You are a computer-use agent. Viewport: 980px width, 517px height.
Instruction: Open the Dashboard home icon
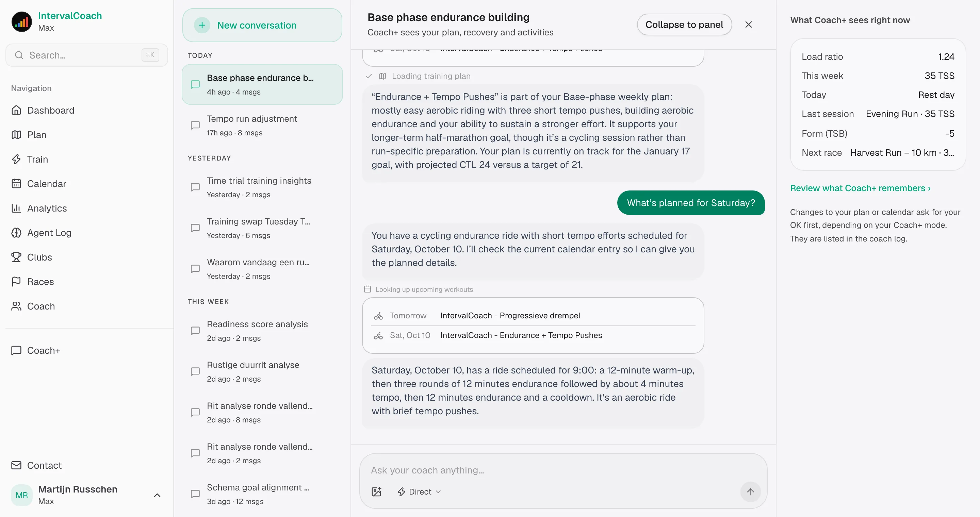(16, 110)
